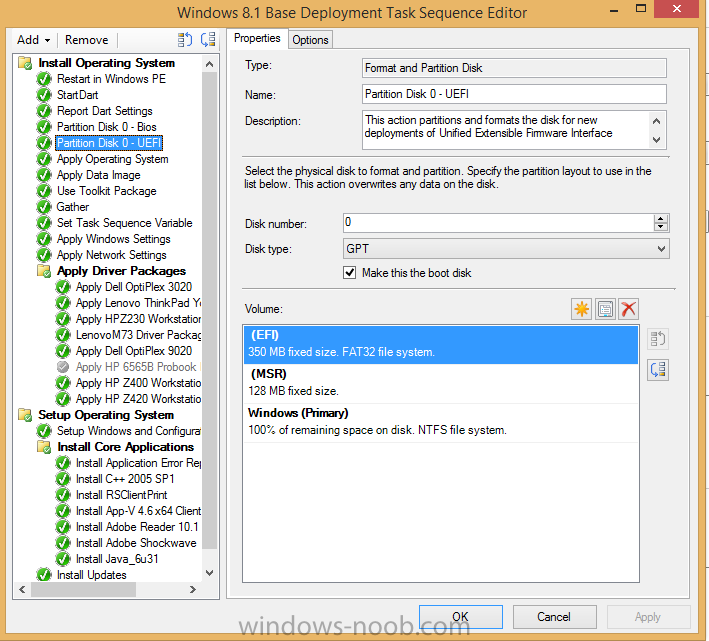This screenshot has width=709, height=641.
Task: Click the OK button
Action: pyautogui.click(x=460, y=617)
